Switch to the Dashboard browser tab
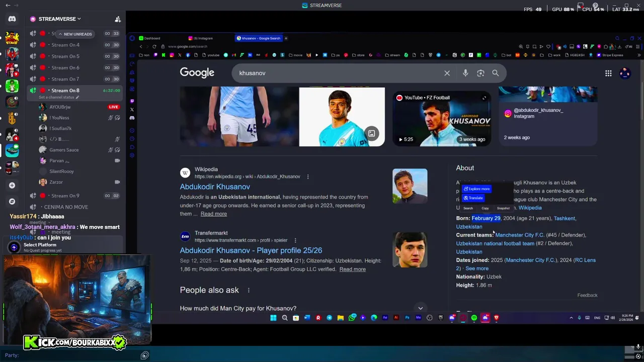The height and width of the screenshot is (362, 644). click(x=152, y=38)
